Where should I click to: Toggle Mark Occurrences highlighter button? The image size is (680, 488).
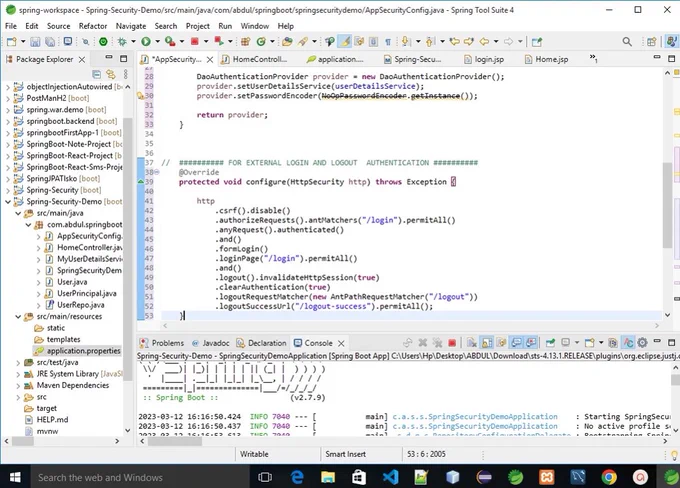(x=345, y=42)
